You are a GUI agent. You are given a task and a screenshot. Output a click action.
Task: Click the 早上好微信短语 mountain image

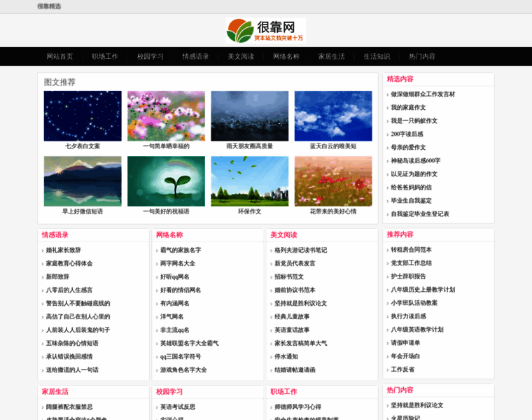point(83,181)
